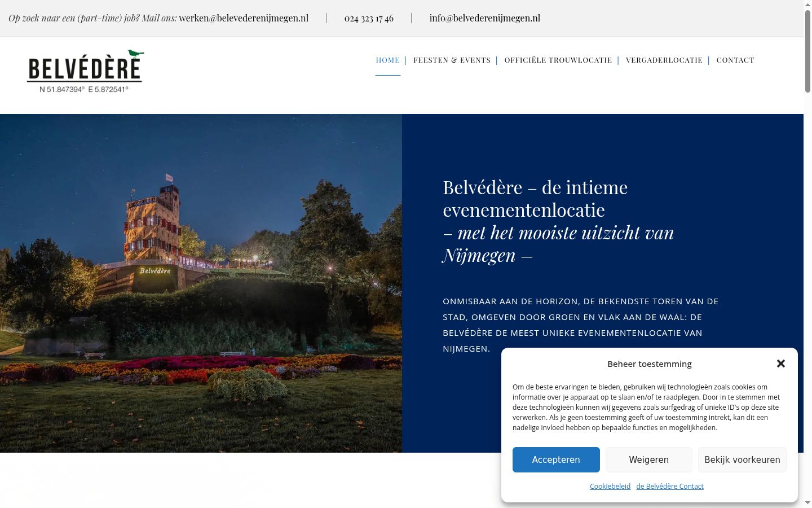Open the Cookiebeleid link

point(610,486)
